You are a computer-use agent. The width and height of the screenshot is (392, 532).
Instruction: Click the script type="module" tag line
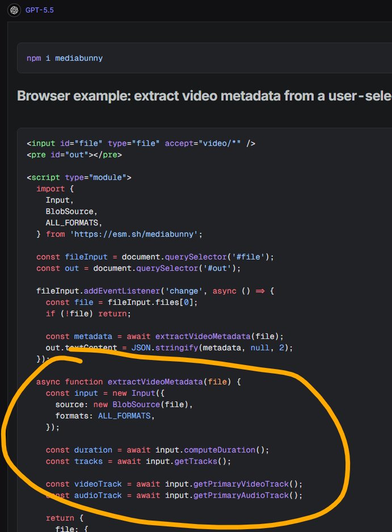pos(79,178)
